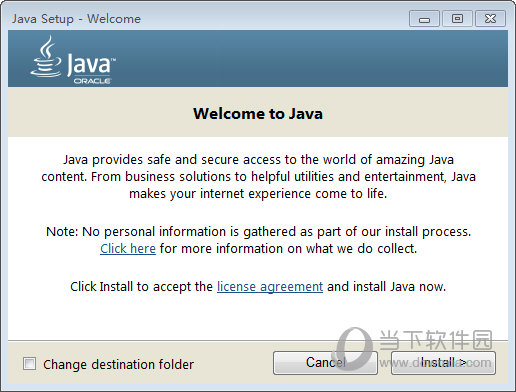Click the 'Click Install to accept the' text

click(141, 287)
